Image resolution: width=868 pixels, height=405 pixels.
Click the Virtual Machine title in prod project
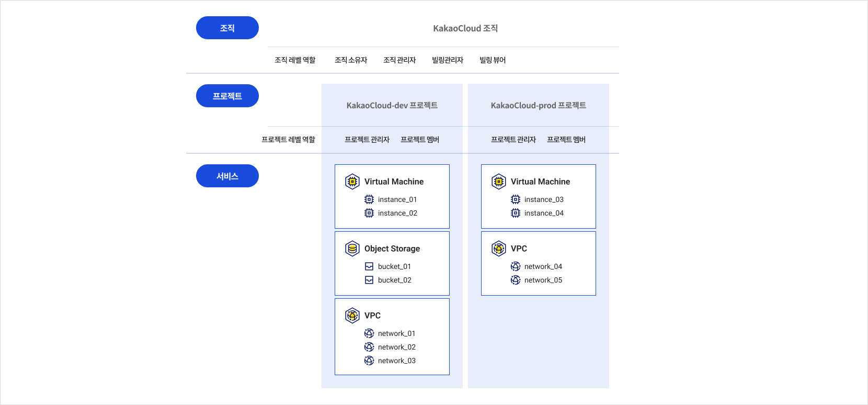point(541,182)
